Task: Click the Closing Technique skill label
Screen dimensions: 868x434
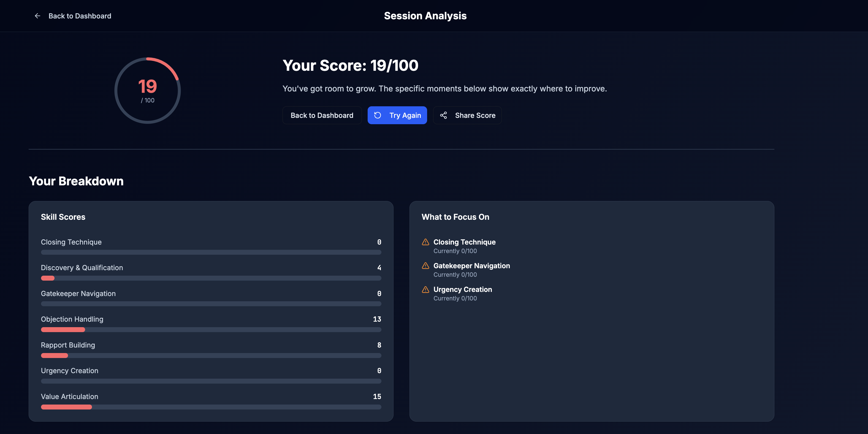Action: coord(71,242)
